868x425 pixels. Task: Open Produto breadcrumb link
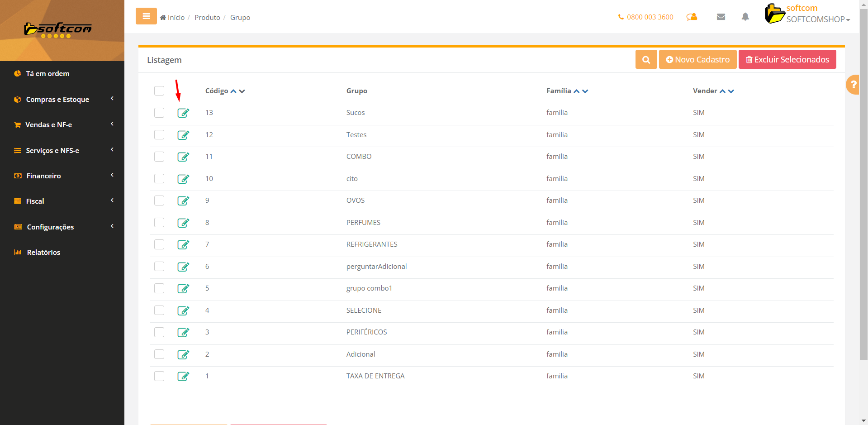click(207, 17)
